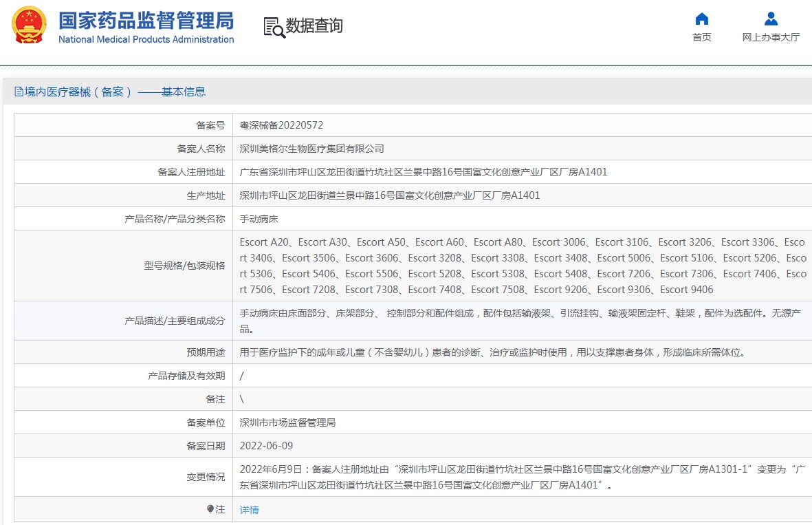Click the slash value in 产品存储及有效期 row
Image resolution: width=812 pixels, height=525 pixels.
[x=242, y=376]
